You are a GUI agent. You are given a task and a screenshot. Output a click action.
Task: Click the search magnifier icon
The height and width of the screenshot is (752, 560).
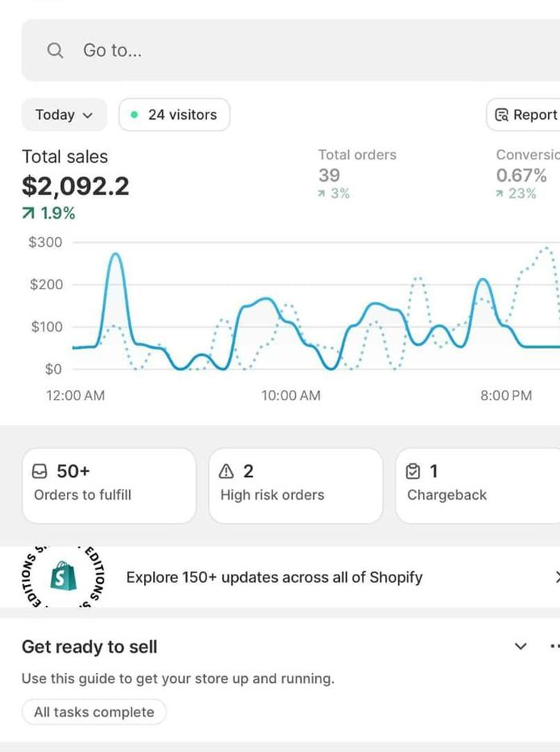[55, 50]
